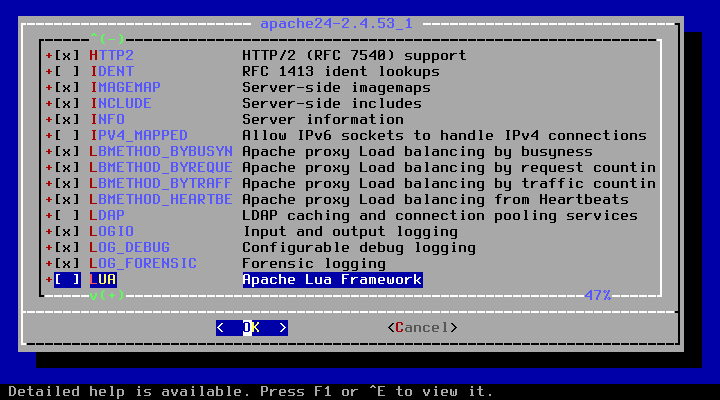Click the ^(-) scroll-up indicator

(x=107, y=38)
